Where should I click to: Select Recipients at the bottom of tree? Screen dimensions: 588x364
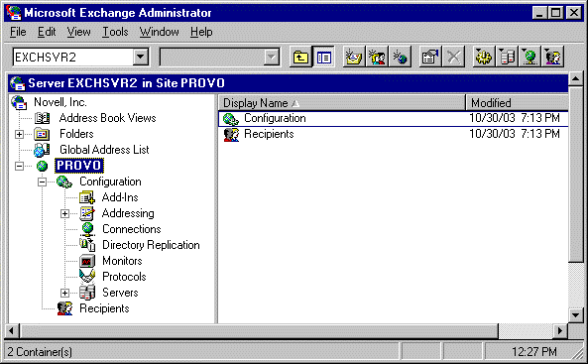[x=104, y=308]
